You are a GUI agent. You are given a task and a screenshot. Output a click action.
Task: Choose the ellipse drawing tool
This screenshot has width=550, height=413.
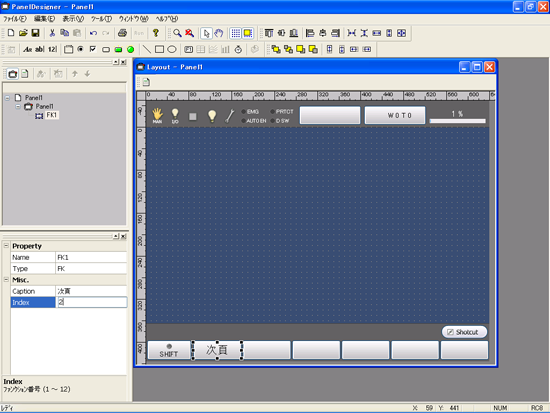[172, 49]
